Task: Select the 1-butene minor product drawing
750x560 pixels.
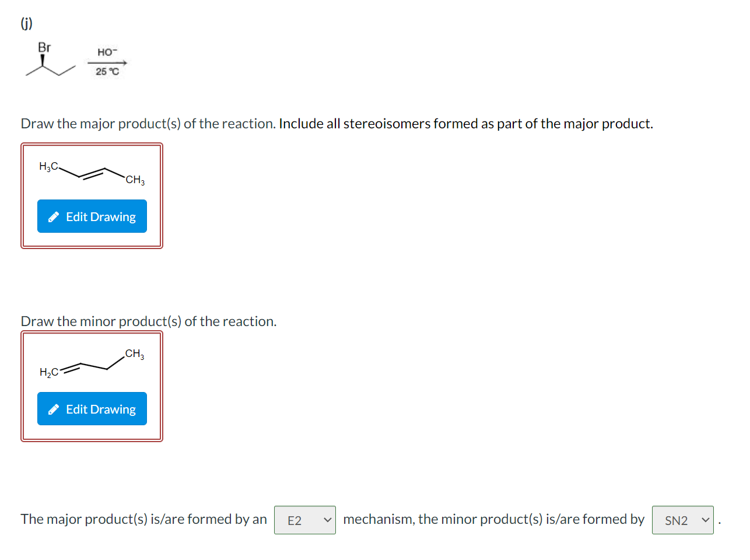Action: point(92,363)
